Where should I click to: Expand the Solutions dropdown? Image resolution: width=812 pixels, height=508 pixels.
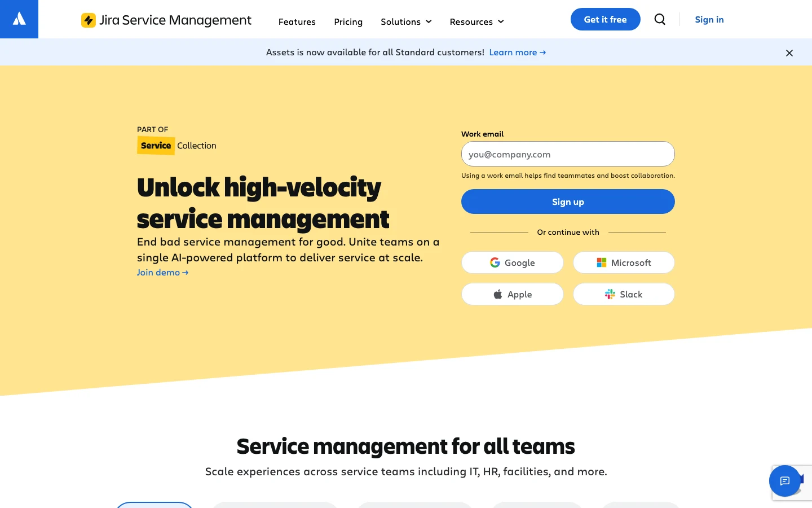(406, 21)
